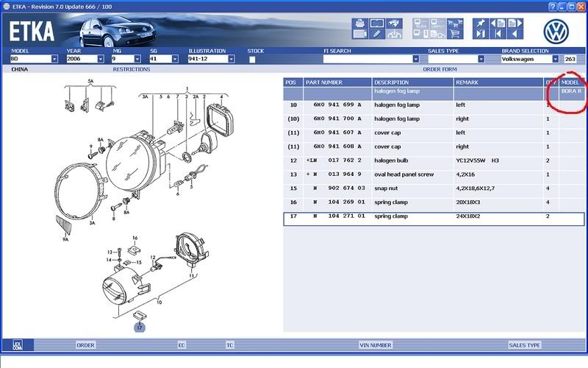Image resolution: width=588 pixels, height=368 pixels.
Task: Open the RESTRICTIONS tab
Action: pyautogui.click(x=131, y=69)
